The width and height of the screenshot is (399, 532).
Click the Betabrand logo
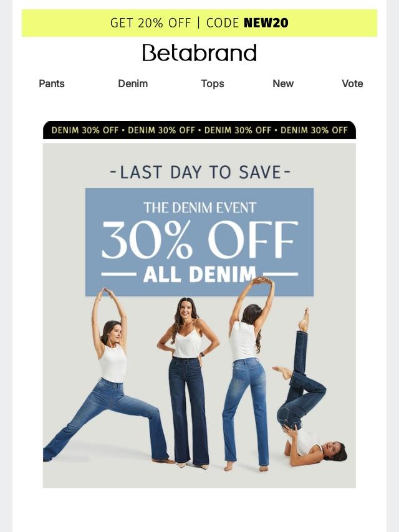point(199,52)
